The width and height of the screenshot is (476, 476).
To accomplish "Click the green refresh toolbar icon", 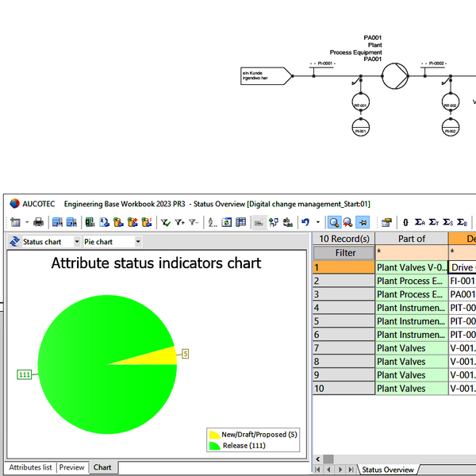I will (x=227, y=223).
